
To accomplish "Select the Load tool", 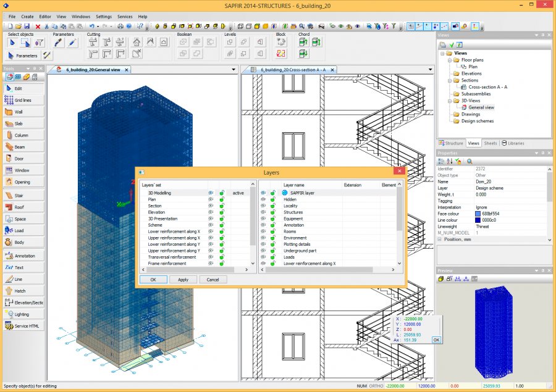I will pos(23,231).
